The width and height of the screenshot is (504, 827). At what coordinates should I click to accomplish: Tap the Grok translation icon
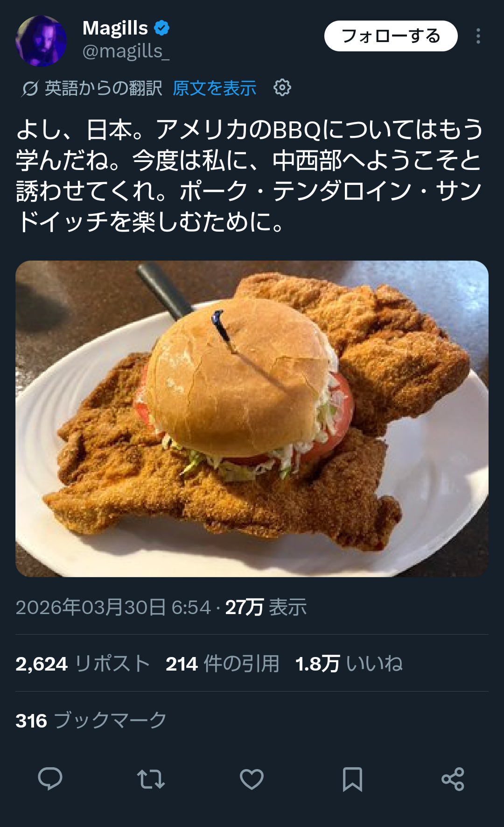point(30,88)
